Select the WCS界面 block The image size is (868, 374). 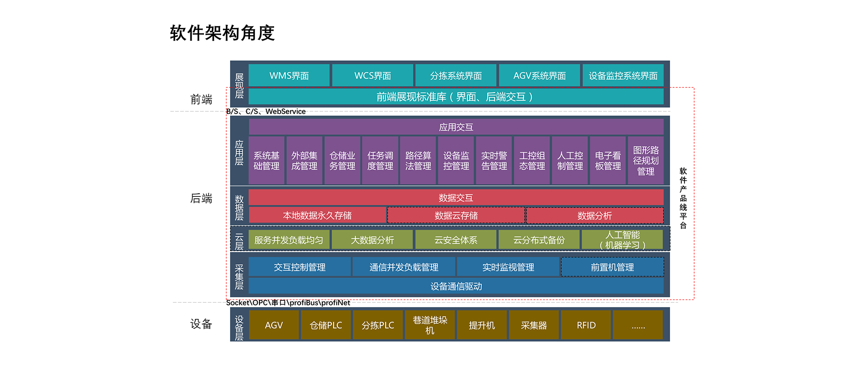373,75
